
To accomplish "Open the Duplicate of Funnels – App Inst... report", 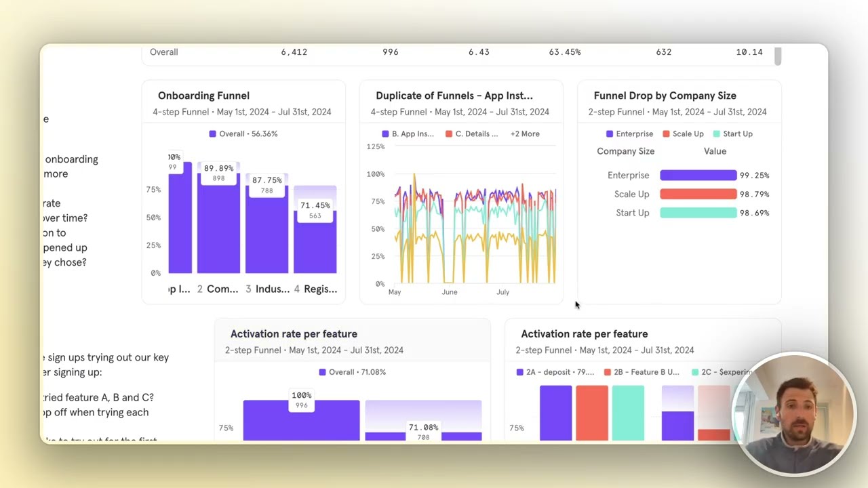I will (x=454, y=96).
